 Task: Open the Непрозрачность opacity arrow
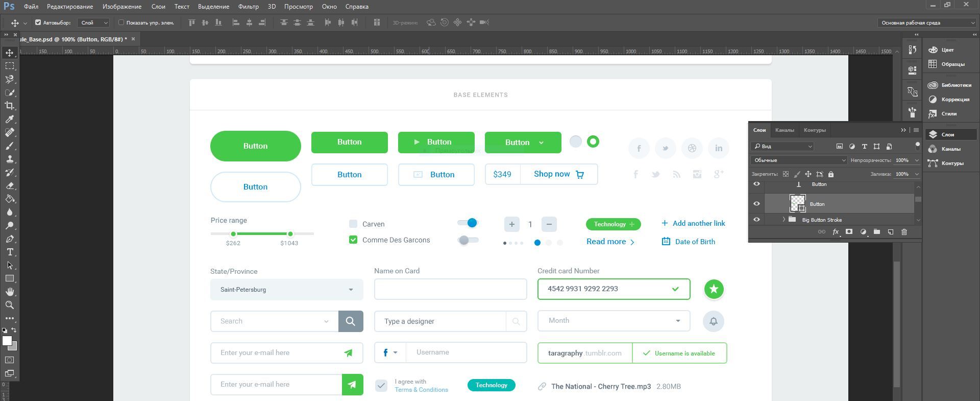917,160
